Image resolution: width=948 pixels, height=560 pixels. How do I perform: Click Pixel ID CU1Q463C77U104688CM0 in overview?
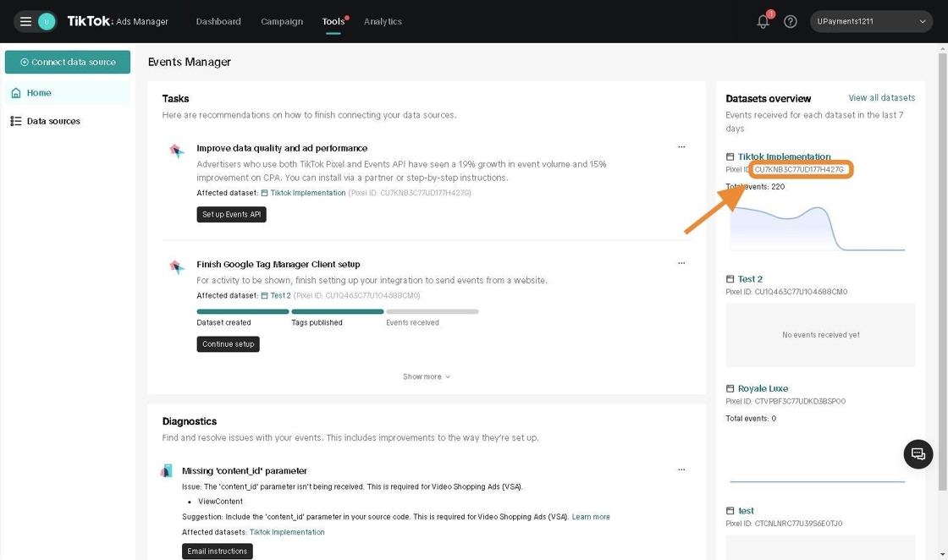tap(786, 292)
